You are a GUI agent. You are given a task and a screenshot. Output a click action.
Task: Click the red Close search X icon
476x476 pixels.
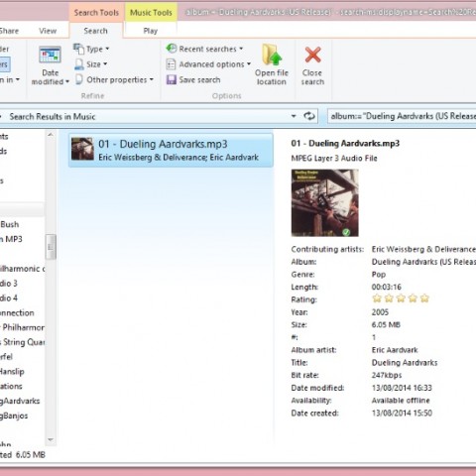pos(312,55)
